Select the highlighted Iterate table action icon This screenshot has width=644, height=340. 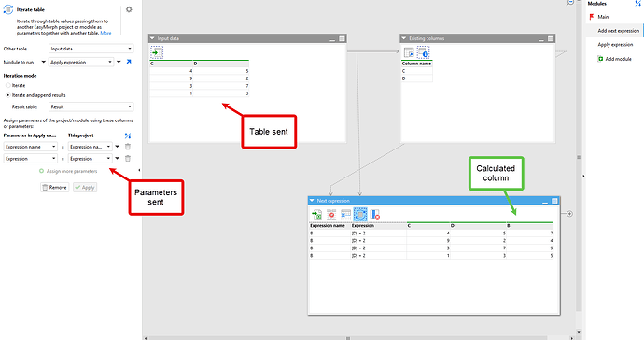[360, 214]
